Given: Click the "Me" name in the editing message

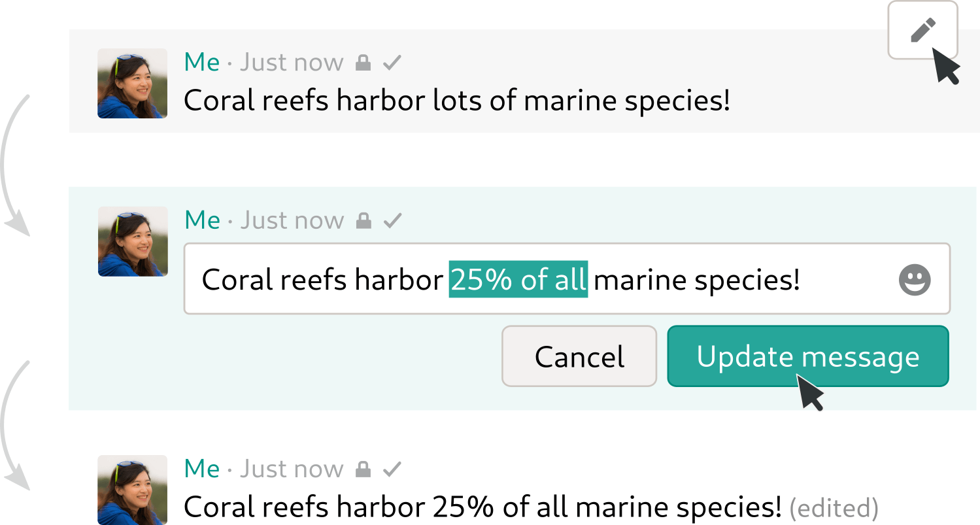Looking at the screenshot, I should (203, 220).
